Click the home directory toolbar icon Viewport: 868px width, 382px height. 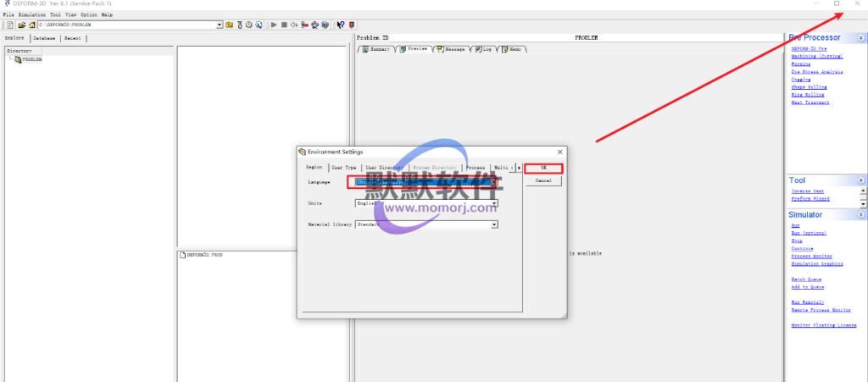[31, 25]
